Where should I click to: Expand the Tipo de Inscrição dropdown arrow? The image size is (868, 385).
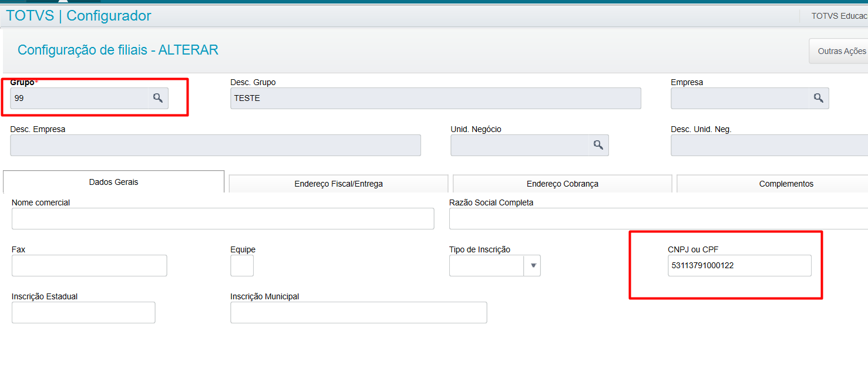coord(533,266)
